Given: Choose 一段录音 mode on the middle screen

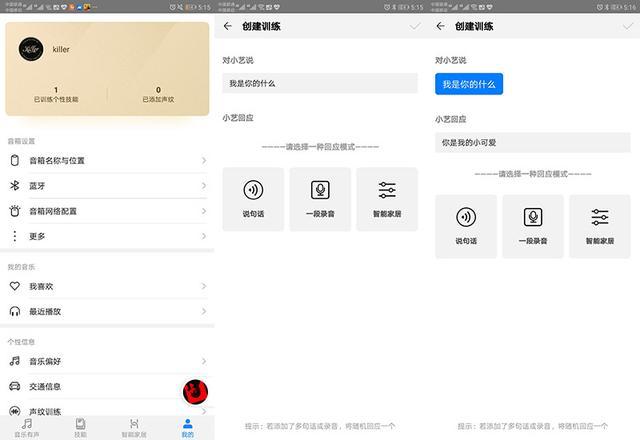Looking at the screenshot, I should pyautogui.click(x=320, y=199).
